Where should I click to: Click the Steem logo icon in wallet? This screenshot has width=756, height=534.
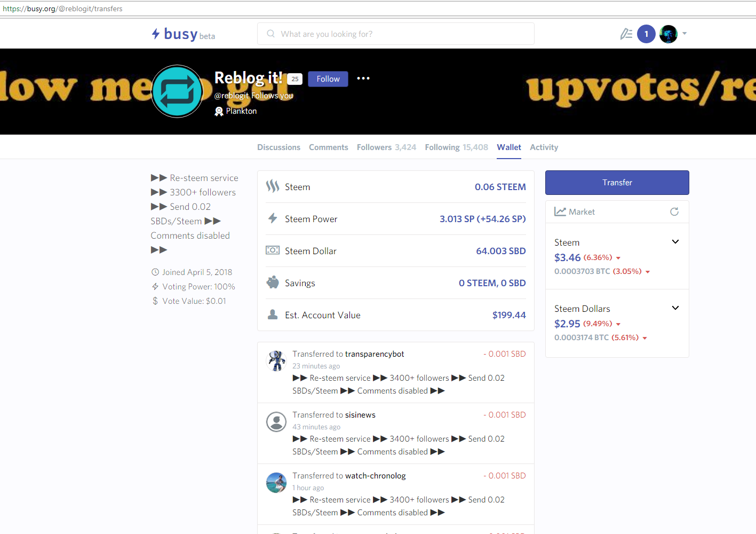(x=273, y=186)
